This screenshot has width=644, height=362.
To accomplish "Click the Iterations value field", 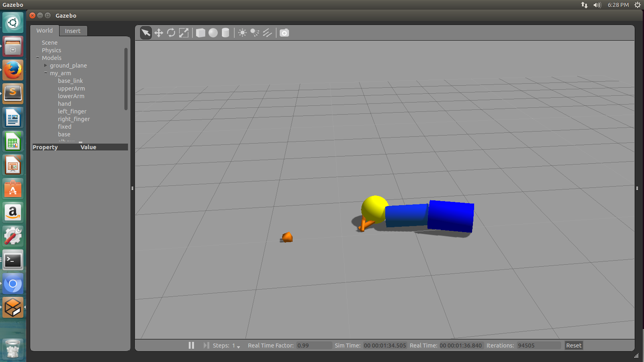I will (539, 346).
